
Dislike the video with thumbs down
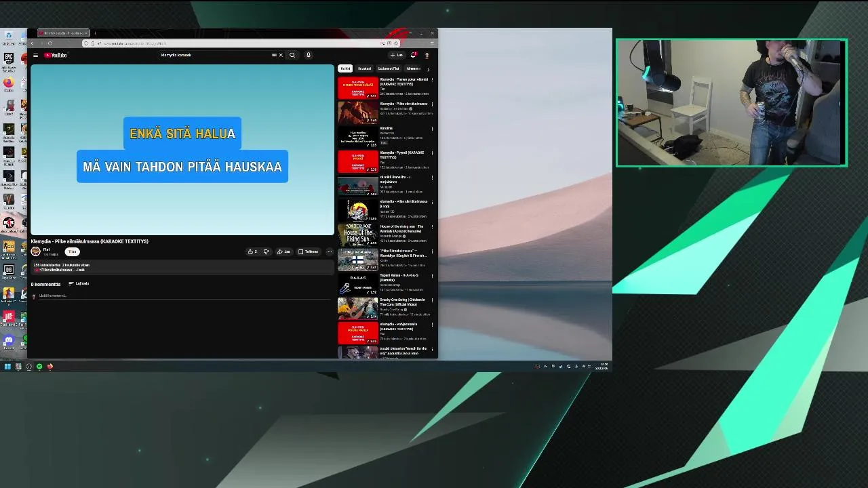(x=266, y=251)
